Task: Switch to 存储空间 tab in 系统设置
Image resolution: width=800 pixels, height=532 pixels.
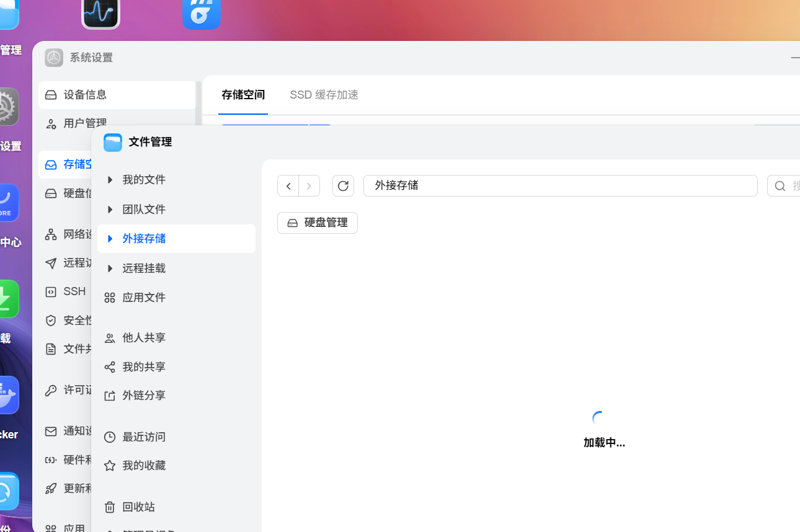Action: (243, 95)
